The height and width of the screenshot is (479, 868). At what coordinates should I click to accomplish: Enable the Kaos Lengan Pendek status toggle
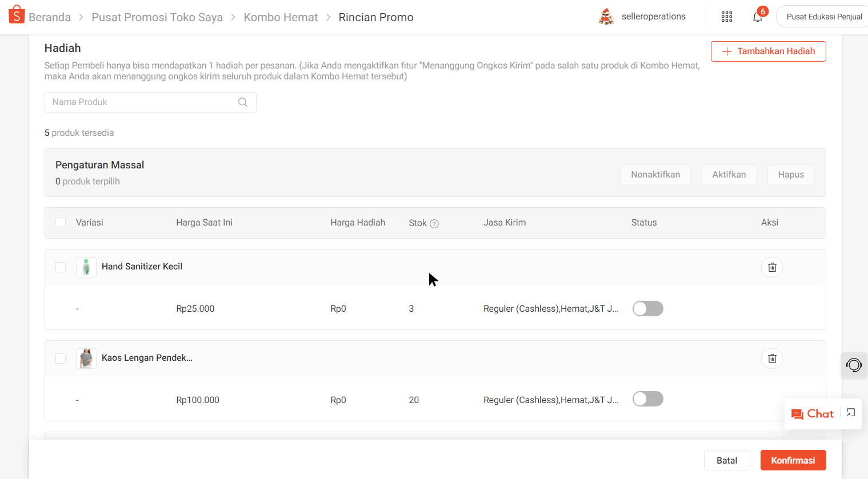(647, 399)
